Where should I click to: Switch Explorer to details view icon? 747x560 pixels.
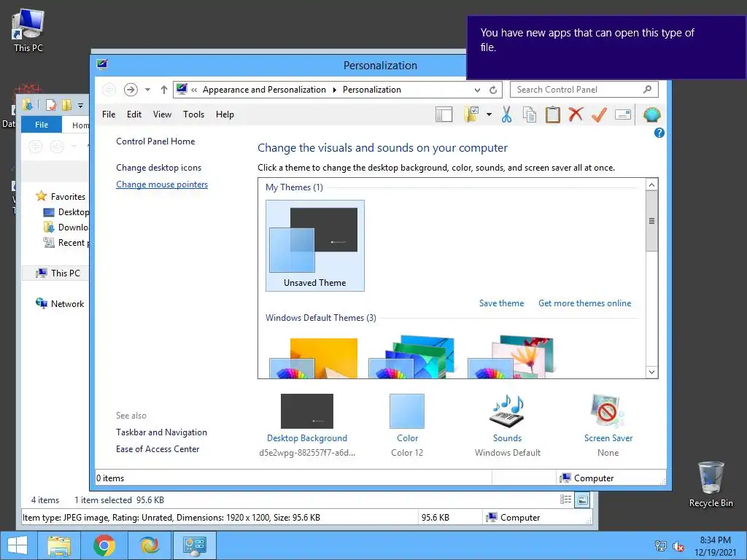pos(565,499)
